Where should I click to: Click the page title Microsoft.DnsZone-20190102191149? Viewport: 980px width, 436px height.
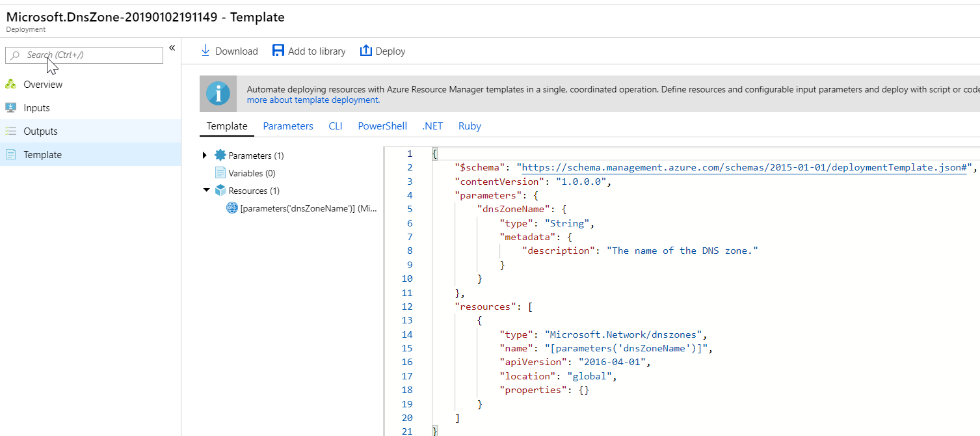pyautogui.click(x=112, y=18)
